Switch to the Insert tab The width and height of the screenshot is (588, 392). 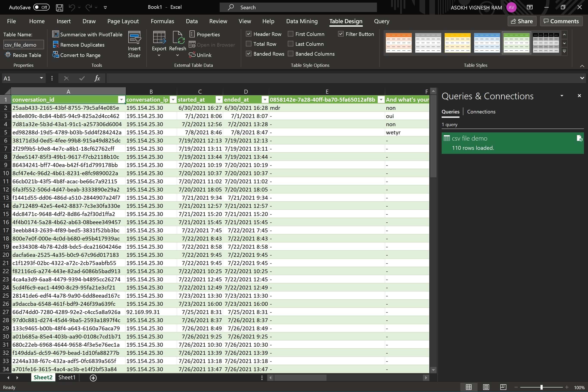click(63, 21)
